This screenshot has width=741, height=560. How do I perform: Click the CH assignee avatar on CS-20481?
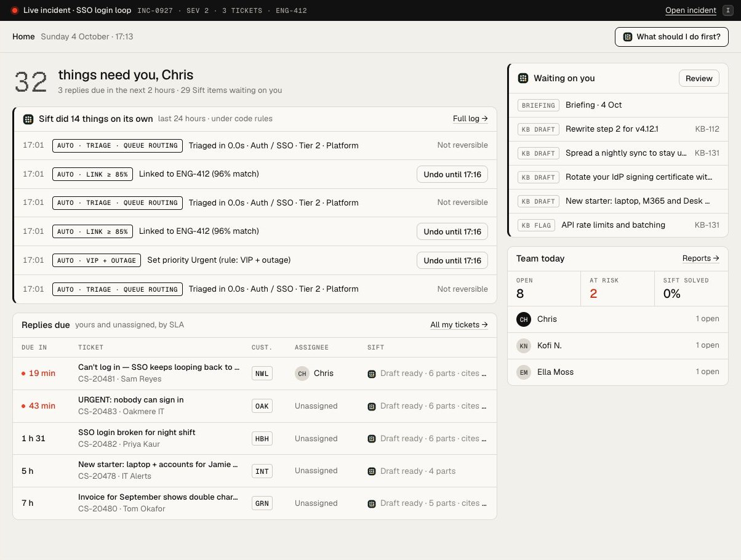[302, 374]
